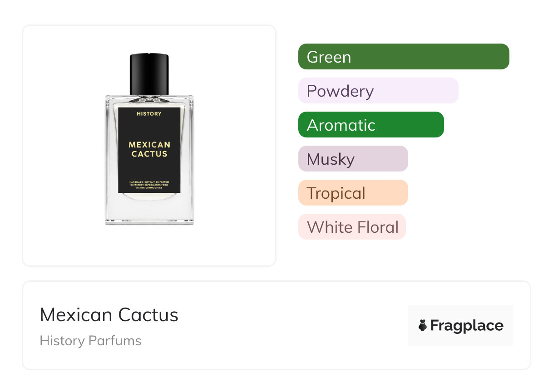Click the Mexican Cactus text on the bottle label
The height and width of the screenshot is (392, 553).
click(x=149, y=149)
